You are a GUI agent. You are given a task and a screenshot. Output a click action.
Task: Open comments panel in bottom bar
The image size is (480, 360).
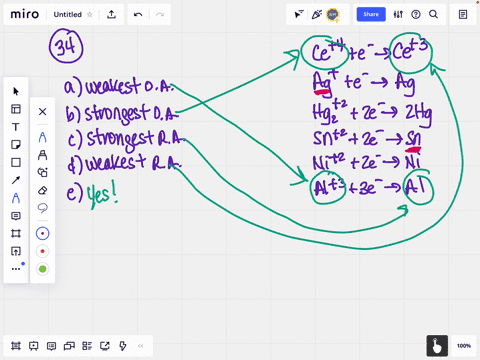pos(51,346)
